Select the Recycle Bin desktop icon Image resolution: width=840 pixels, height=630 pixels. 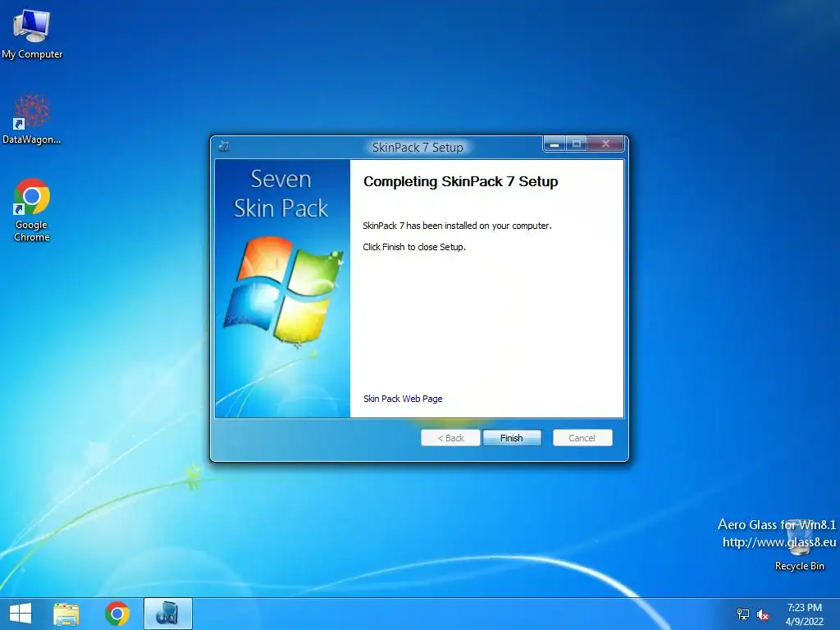tap(799, 546)
